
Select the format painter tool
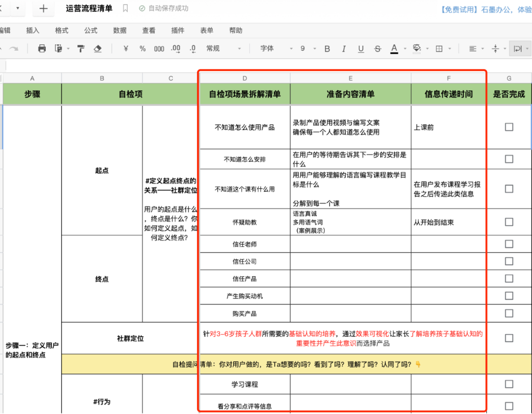(81, 48)
